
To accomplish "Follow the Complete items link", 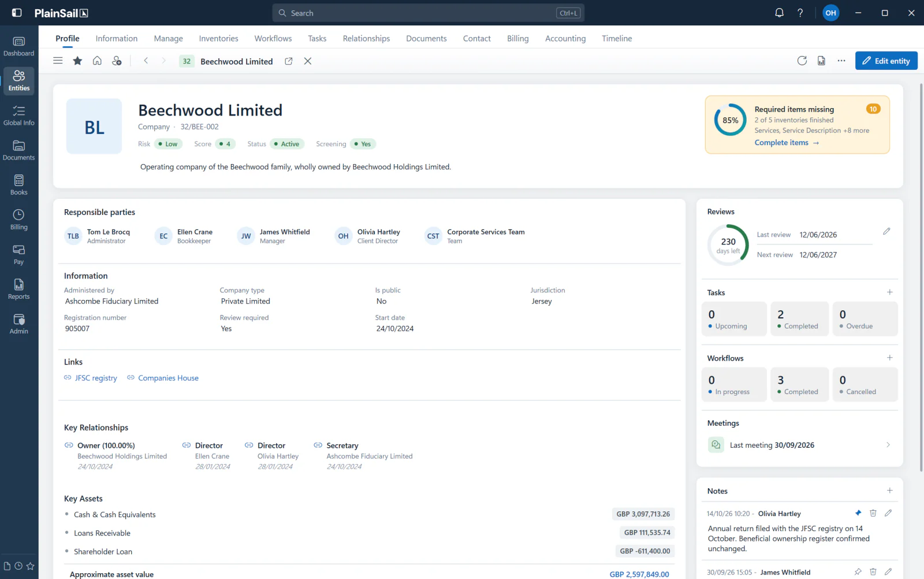I will point(787,143).
